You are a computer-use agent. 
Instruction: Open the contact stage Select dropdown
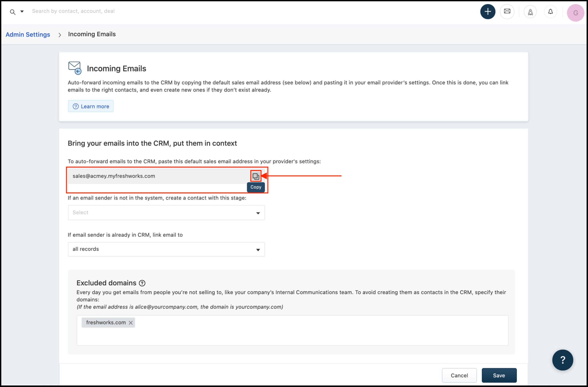166,212
